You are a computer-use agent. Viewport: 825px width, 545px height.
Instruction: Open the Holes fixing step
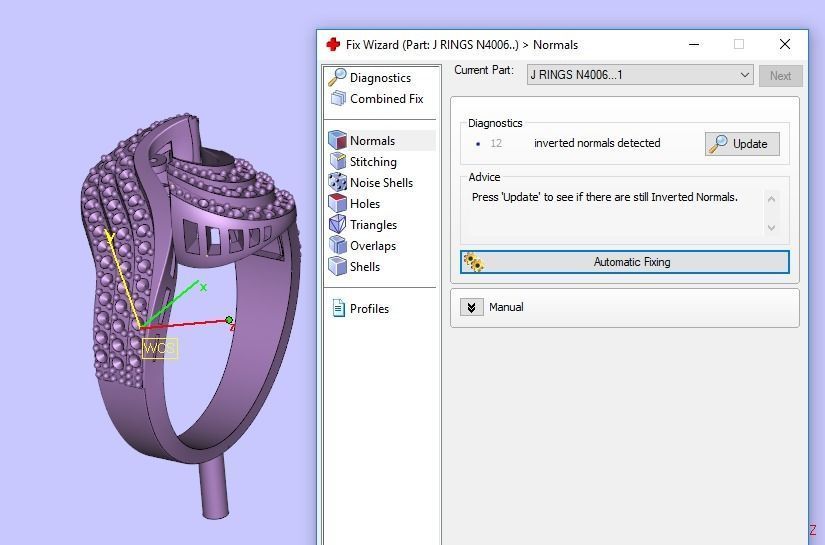click(365, 204)
